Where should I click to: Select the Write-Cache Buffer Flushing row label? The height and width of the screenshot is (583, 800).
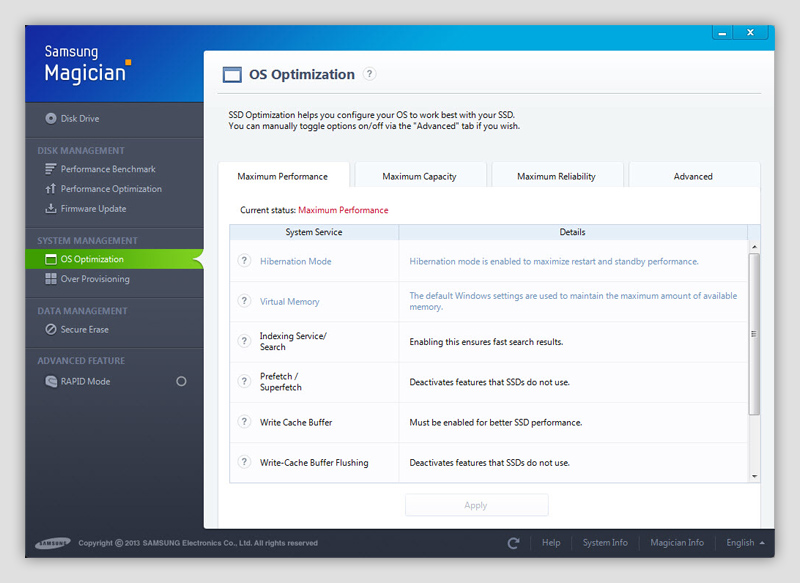coord(314,463)
